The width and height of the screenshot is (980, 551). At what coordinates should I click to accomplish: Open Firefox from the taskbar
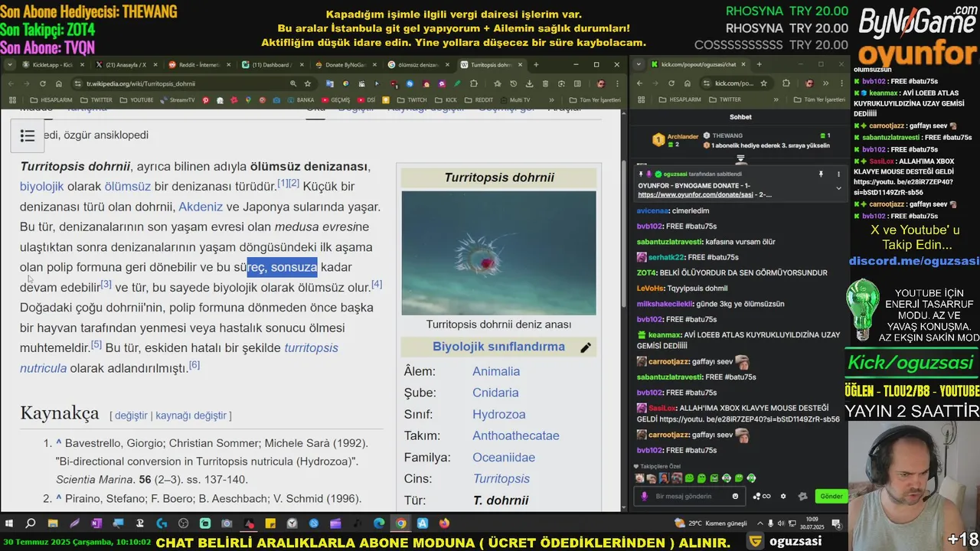coord(445,523)
